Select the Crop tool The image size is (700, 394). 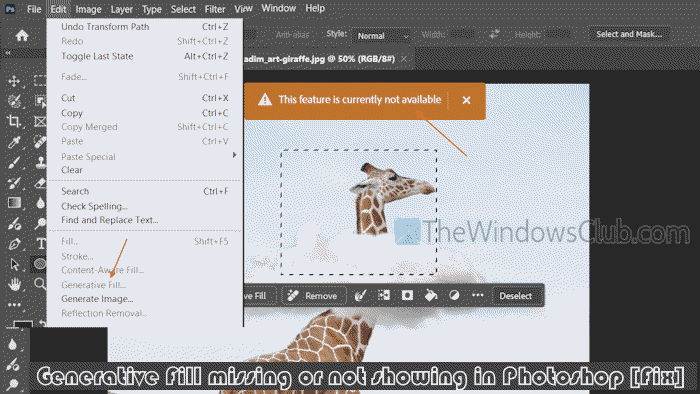pyautogui.click(x=14, y=121)
